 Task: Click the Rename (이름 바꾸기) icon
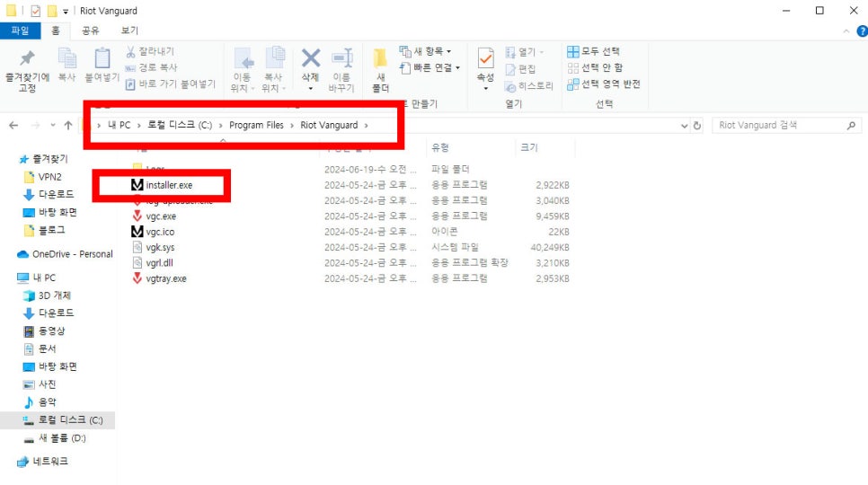click(342, 58)
